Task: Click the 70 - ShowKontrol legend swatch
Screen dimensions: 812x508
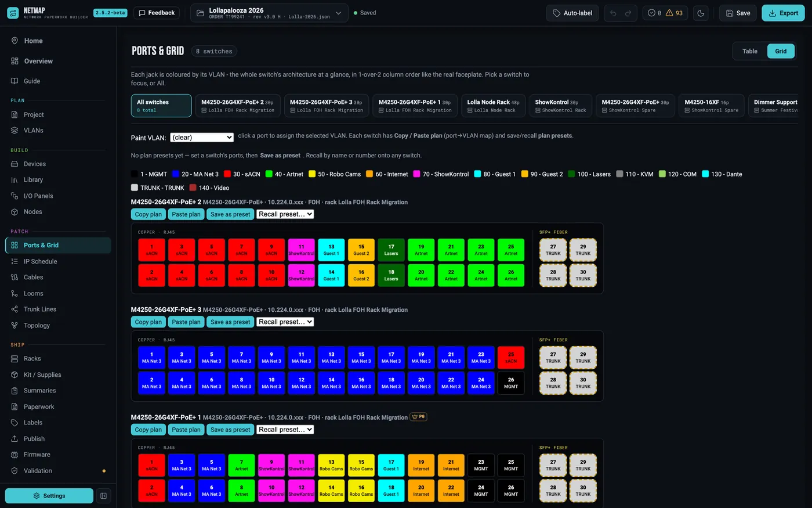Action: pyautogui.click(x=417, y=174)
